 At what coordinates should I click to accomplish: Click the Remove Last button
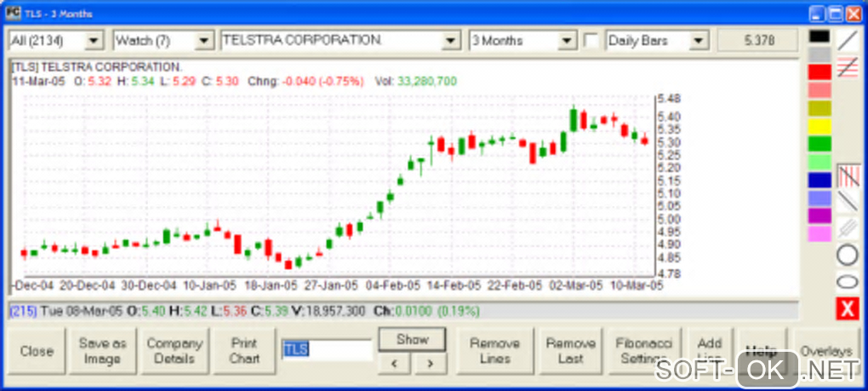tap(571, 351)
